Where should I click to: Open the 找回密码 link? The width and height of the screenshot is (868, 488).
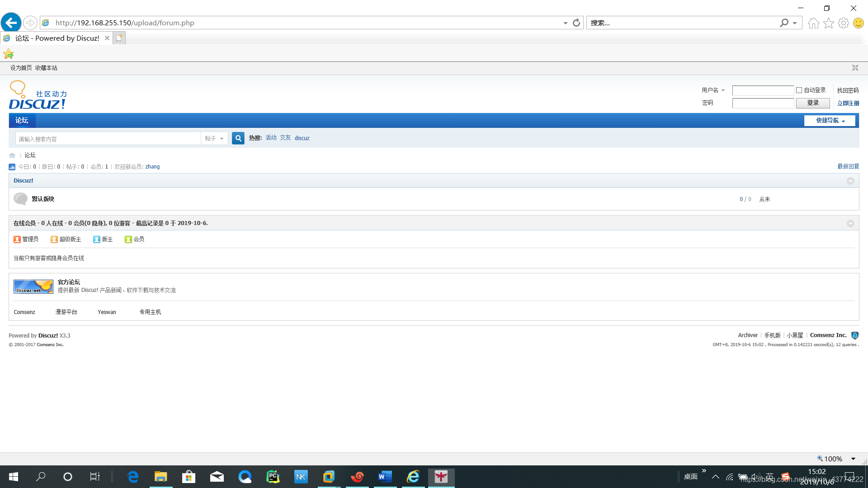click(x=848, y=91)
